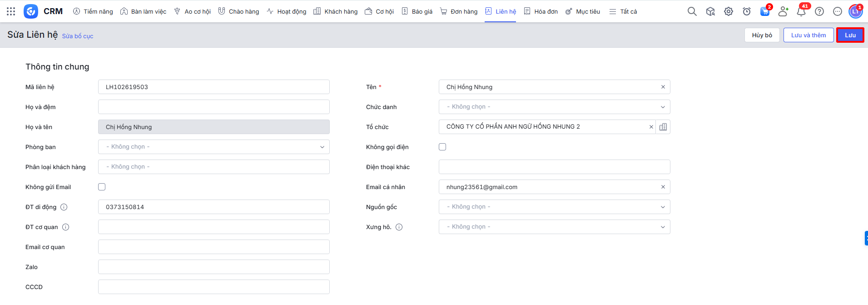Open the settings gear icon
868x305 pixels.
tap(729, 11)
